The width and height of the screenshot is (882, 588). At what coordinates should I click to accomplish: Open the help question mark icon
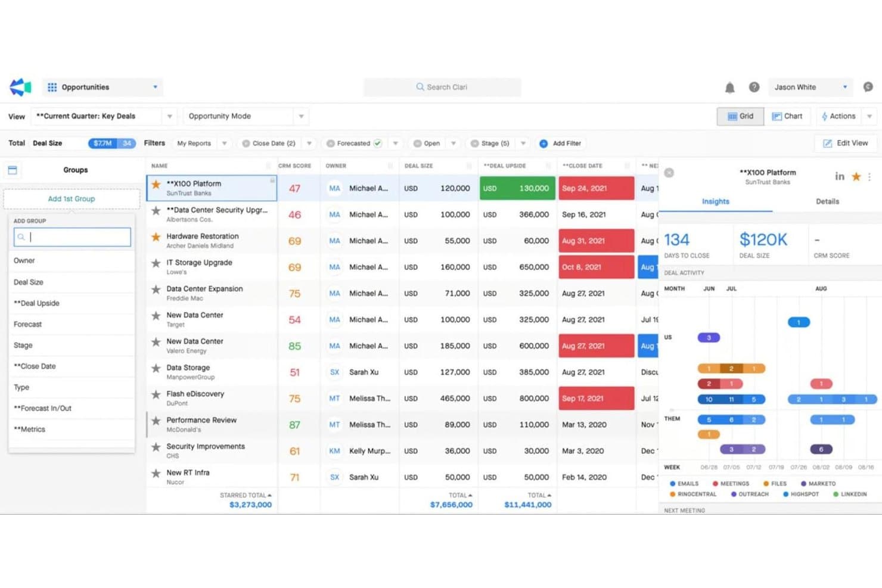[x=754, y=87]
